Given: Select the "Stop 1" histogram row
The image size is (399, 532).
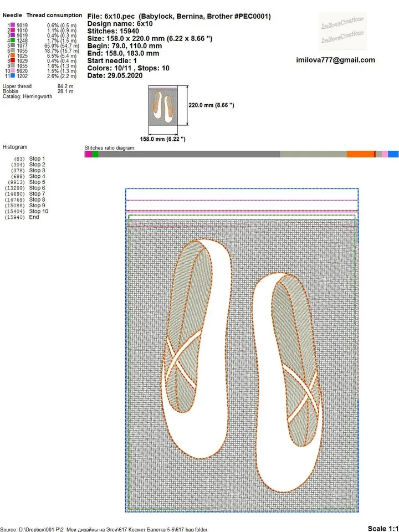Looking at the screenshot, I should tap(29, 159).
